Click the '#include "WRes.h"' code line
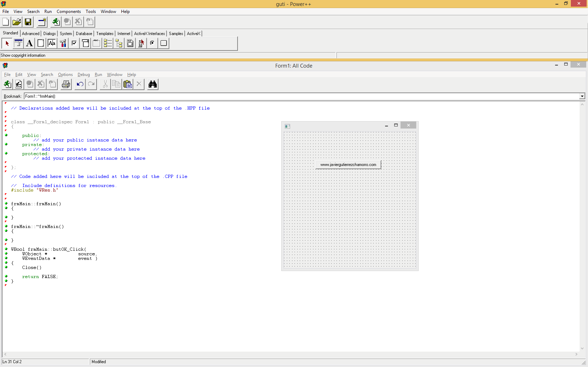Image resolution: width=588 pixels, height=367 pixels. pyautogui.click(x=35, y=190)
